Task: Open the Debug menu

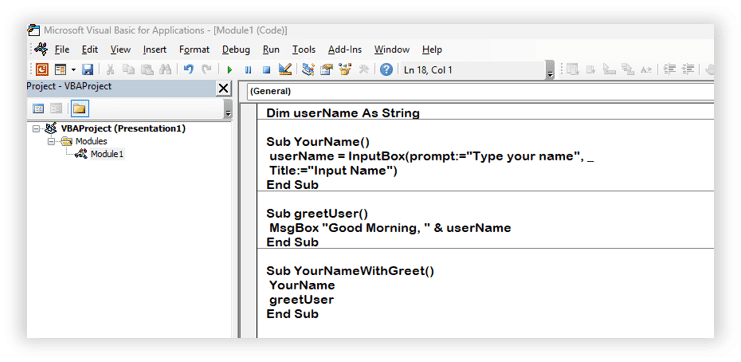Action: pos(236,50)
